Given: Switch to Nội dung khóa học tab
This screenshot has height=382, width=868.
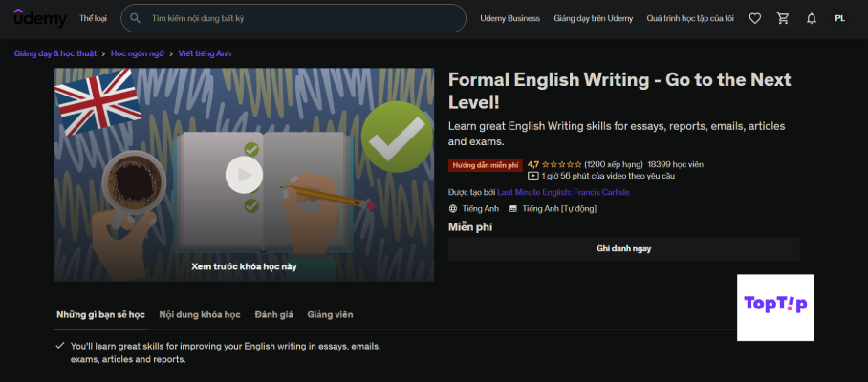Looking at the screenshot, I should click(x=200, y=314).
